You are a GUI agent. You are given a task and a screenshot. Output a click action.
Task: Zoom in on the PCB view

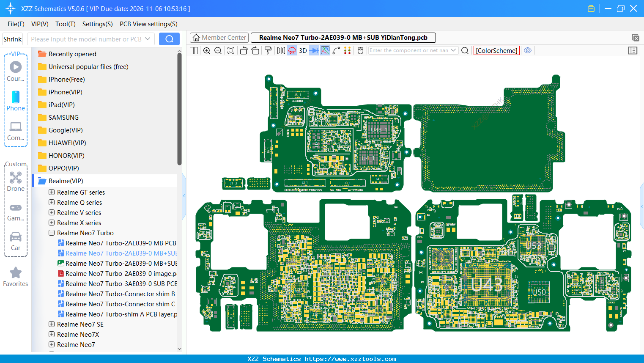point(207,51)
